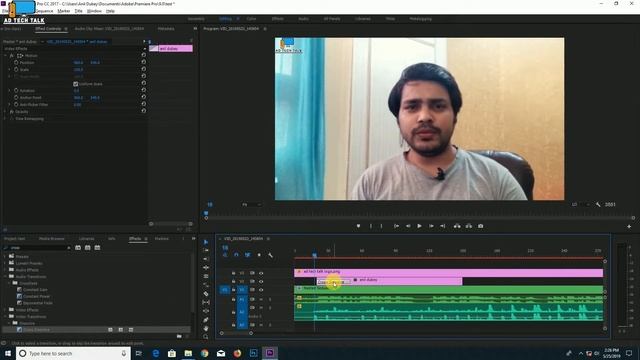Click the Extract button in Program monitor
Image resolution: width=640 pixels, height=360 pixels.
click(469, 226)
